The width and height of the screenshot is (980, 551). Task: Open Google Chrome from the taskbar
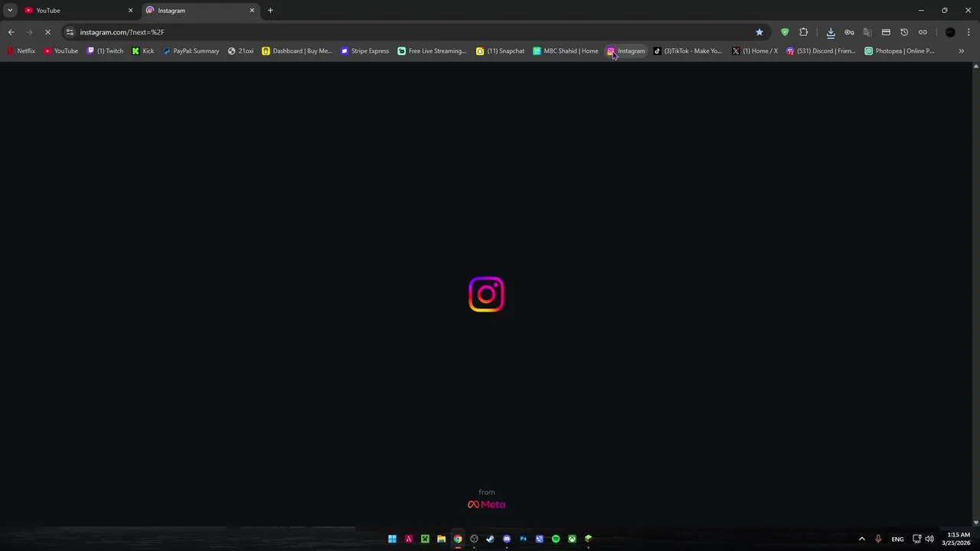458,539
